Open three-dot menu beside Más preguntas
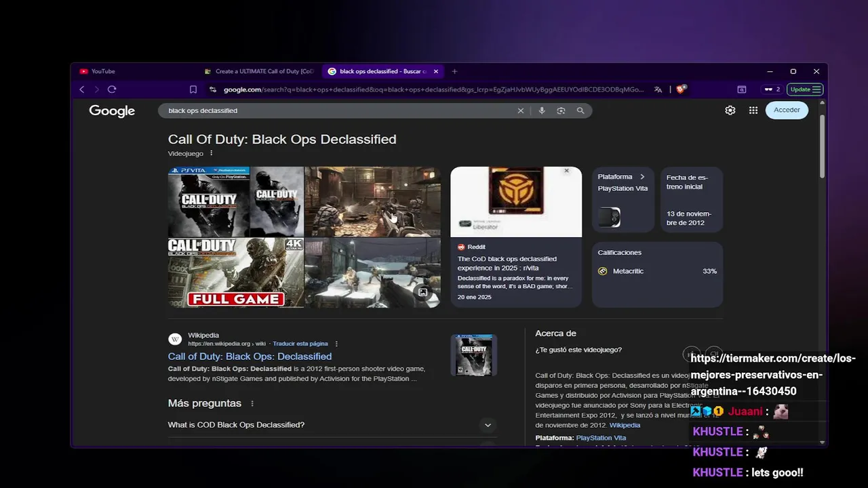868x488 pixels. click(252, 403)
